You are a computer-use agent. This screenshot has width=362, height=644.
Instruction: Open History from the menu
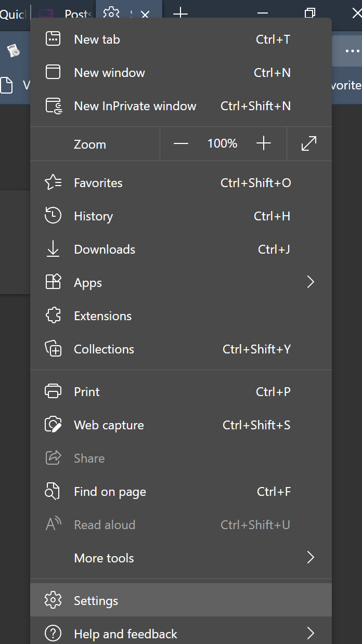point(181,216)
